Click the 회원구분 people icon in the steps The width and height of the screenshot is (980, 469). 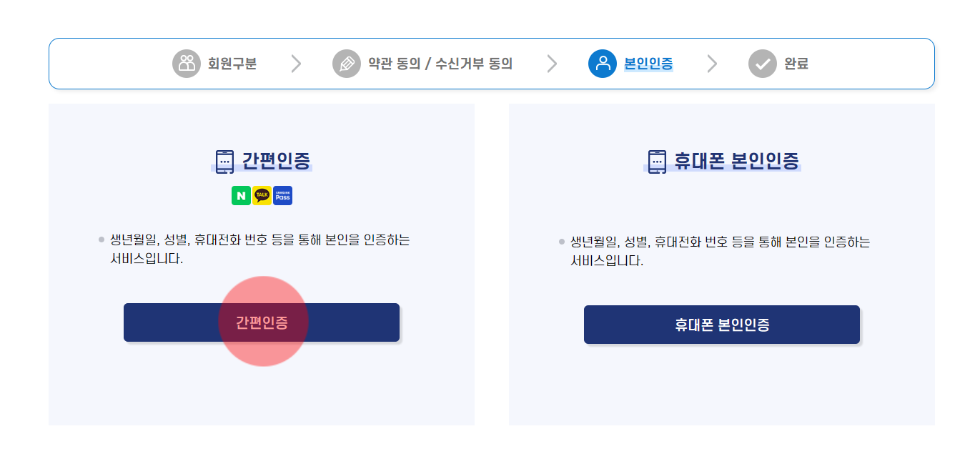(x=187, y=63)
